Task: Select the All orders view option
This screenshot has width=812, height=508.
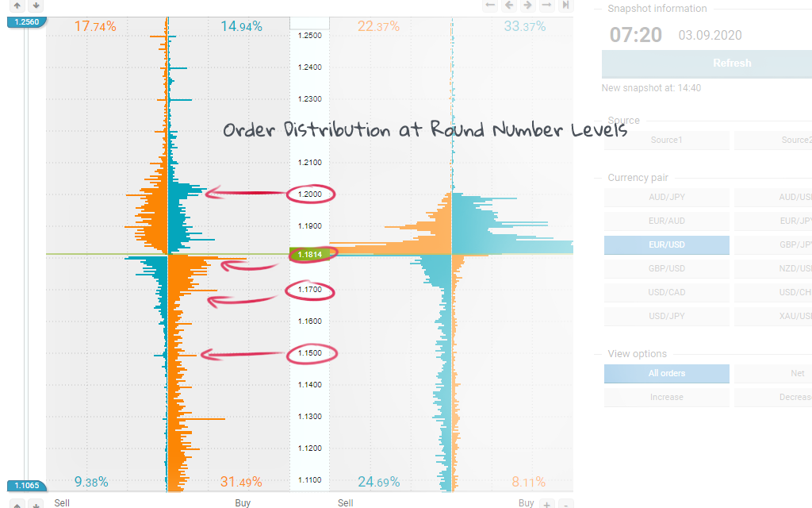Action: [666, 374]
